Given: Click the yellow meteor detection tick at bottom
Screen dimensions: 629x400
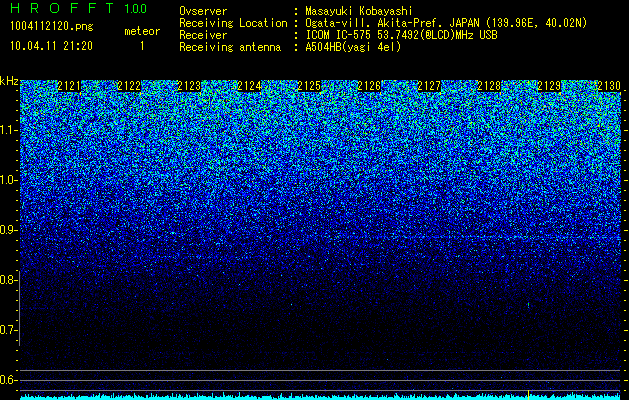Looking at the screenshot, I should (x=528, y=394).
